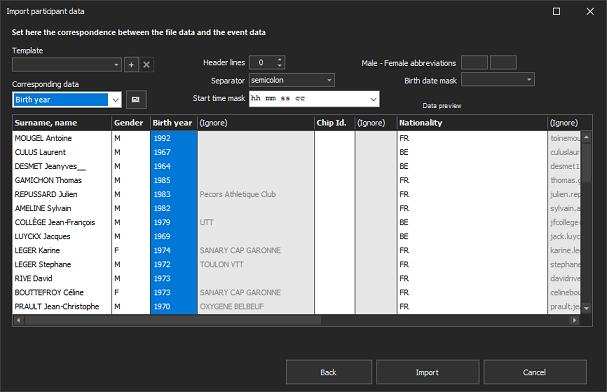Screen dimensions: 607x392
Task: Select the Chip Id. column header
Action: coord(334,123)
